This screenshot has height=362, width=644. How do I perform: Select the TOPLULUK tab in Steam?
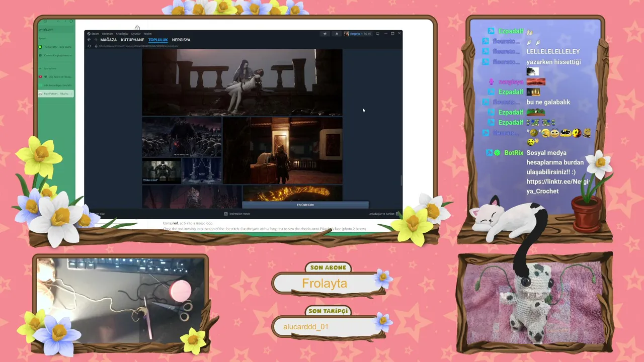tap(158, 40)
